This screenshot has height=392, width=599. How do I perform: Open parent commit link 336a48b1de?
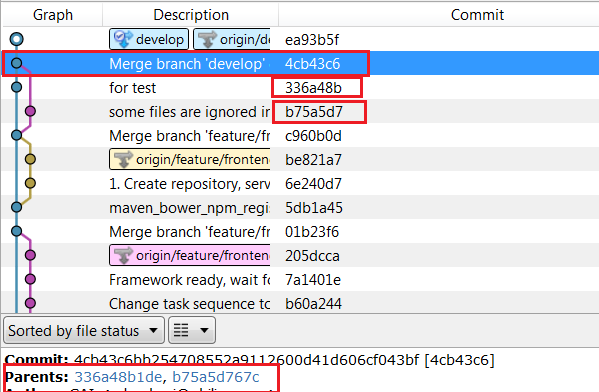(x=118, y=377)
